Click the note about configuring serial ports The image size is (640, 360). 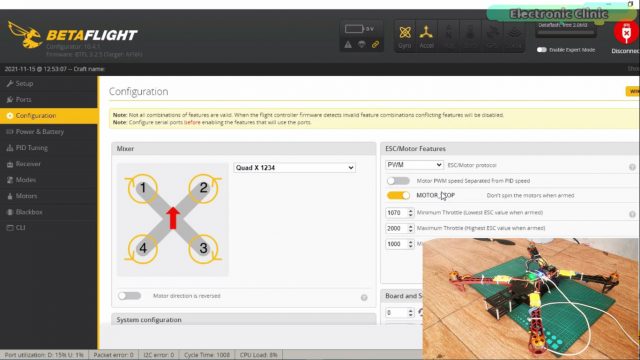tap(212, 122)
